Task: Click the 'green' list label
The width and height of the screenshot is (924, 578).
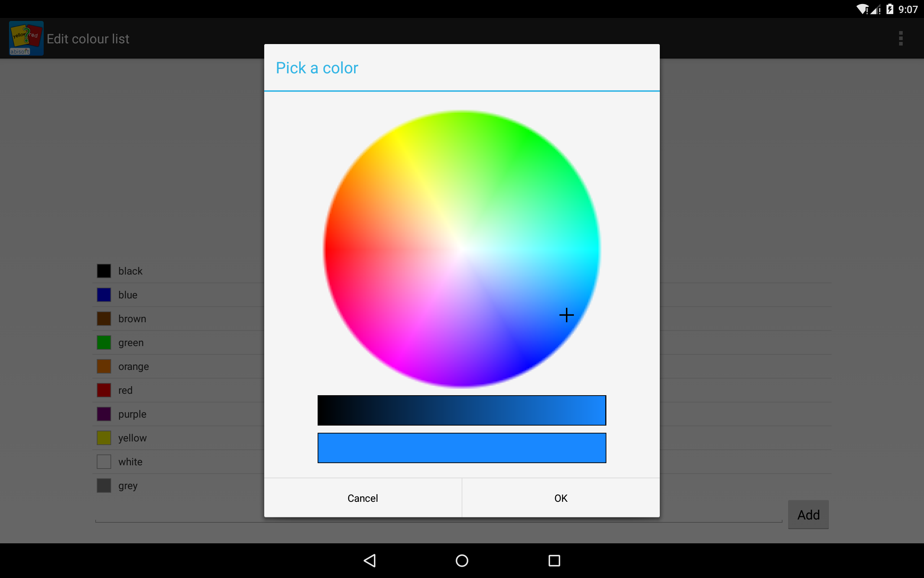Action: click(x=131, y=343)
